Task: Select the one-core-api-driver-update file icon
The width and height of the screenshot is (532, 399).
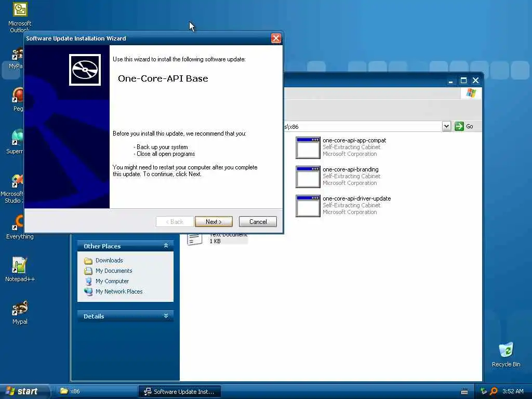Action: point(308,206)
